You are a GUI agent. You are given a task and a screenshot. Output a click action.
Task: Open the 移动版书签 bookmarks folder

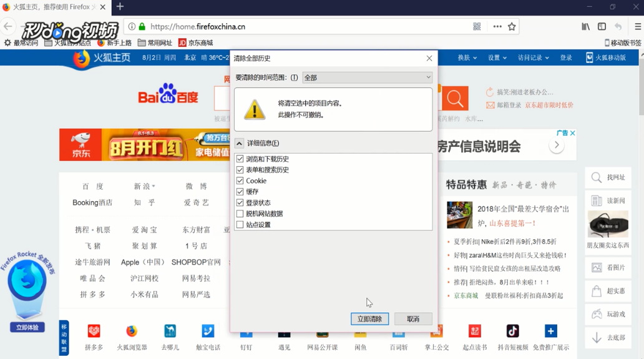tap(623, 42)
